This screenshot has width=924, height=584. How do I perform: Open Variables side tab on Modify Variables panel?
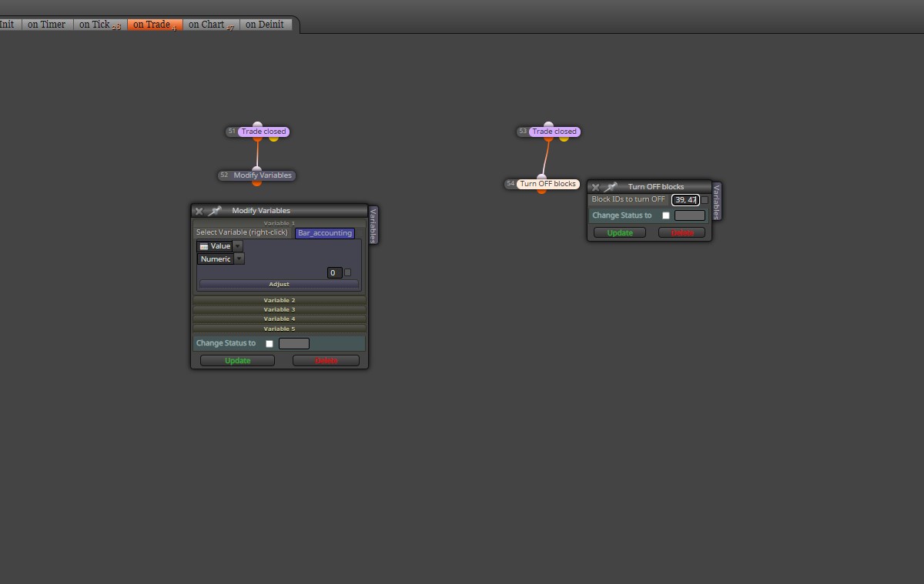[x=373, y=225]
